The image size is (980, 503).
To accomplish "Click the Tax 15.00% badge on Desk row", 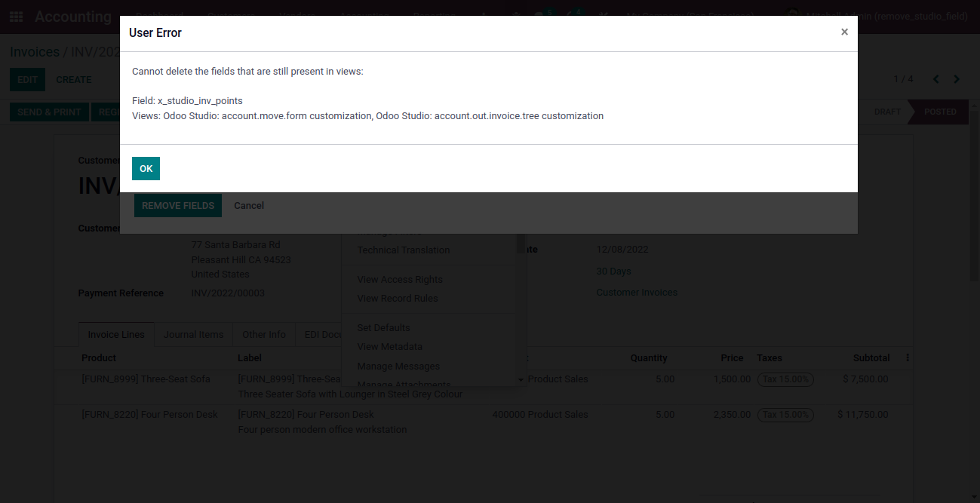I will [x=785, y=415].
